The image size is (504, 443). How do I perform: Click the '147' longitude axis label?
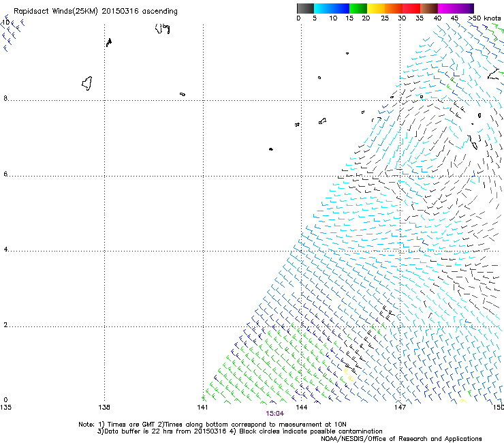pos(400,408)
